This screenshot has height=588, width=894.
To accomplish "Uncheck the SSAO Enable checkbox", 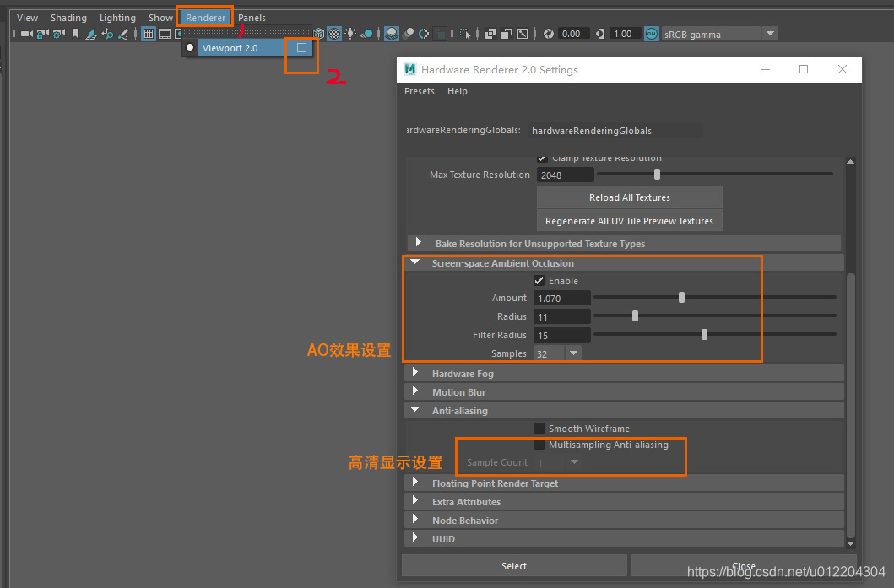I will click(x=539, y=280).
